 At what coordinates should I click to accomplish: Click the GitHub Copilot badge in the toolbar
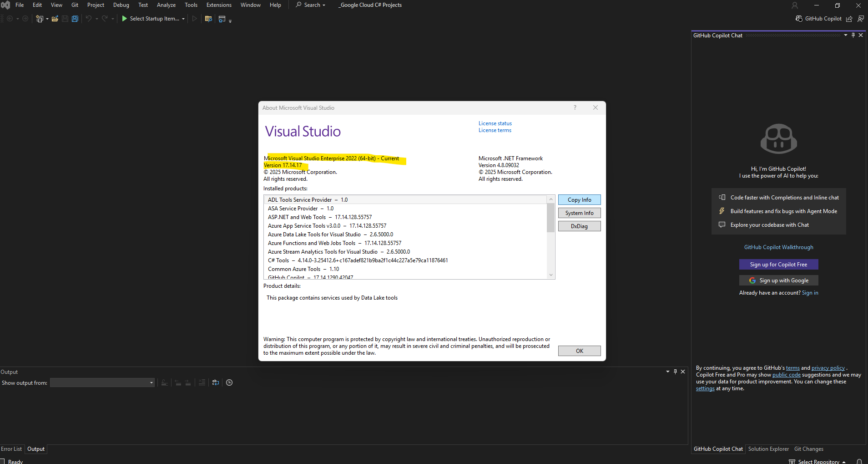tap(818, 19)
